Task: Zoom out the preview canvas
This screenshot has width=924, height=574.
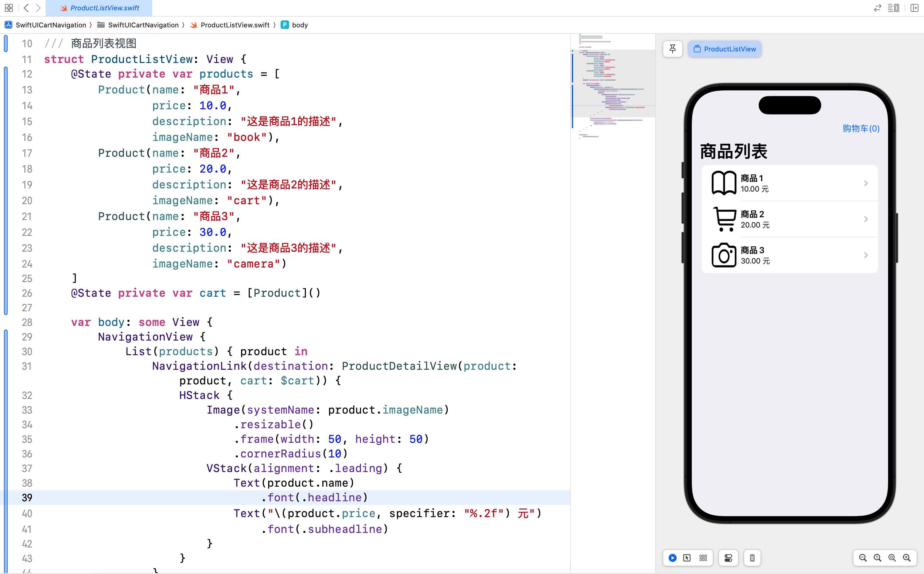Action: click(863, 558)
